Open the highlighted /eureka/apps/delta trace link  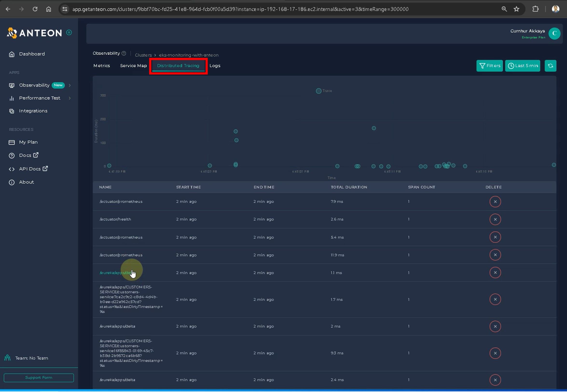point(116,273)
